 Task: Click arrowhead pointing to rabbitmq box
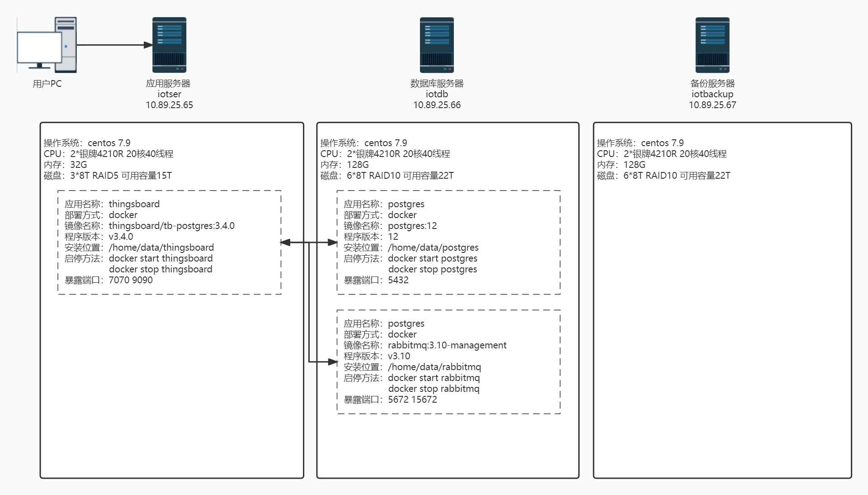[x=333, y=362]
